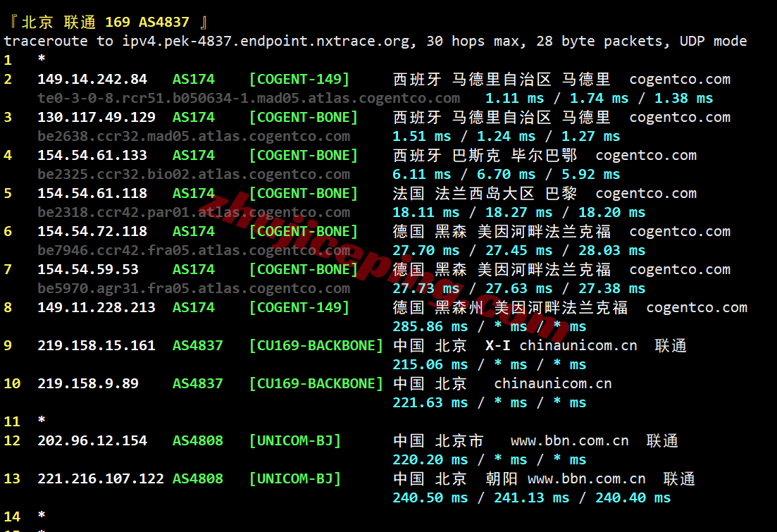Click chinaunicom.cn on hop 10 row
777x532 pixels.
552,384
